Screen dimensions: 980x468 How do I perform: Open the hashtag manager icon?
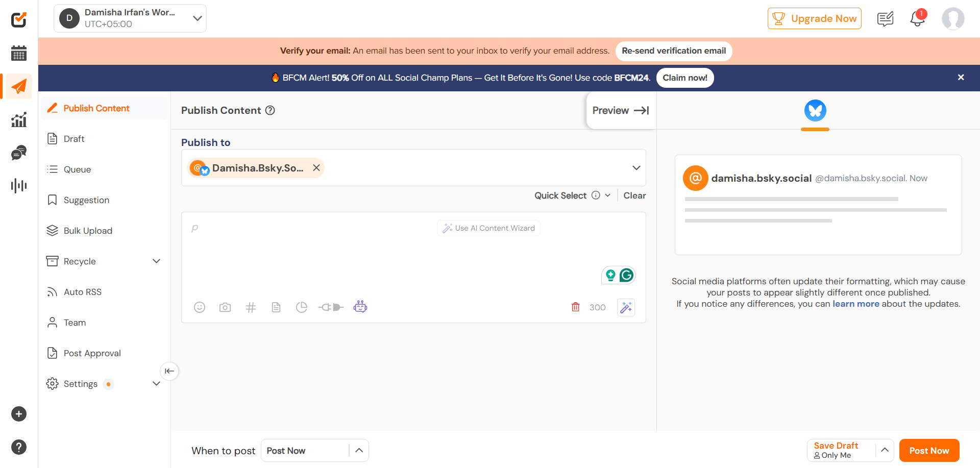click(251, 307)
